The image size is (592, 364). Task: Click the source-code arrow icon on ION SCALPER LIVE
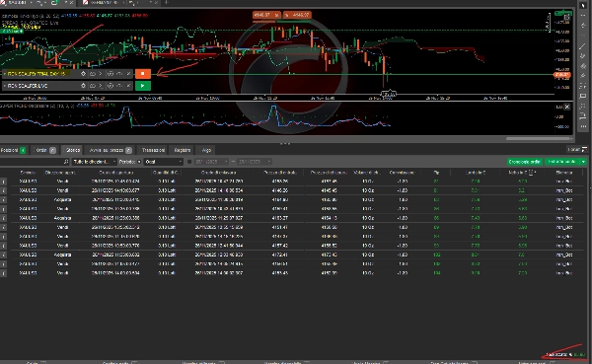click(101, 86)
